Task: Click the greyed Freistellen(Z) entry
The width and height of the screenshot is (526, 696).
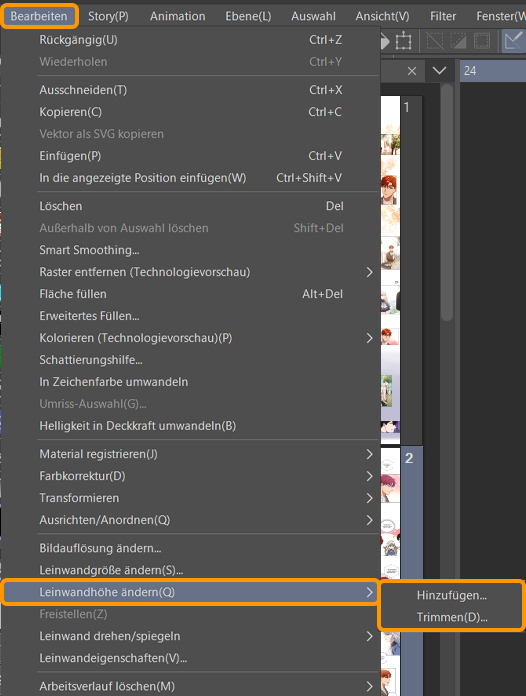Action: coord(190,614)
